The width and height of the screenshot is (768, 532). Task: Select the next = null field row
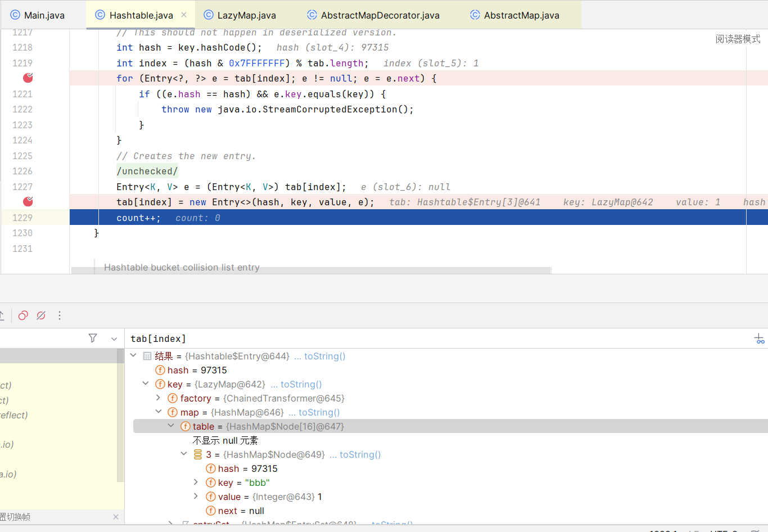(x=241, y=511)
